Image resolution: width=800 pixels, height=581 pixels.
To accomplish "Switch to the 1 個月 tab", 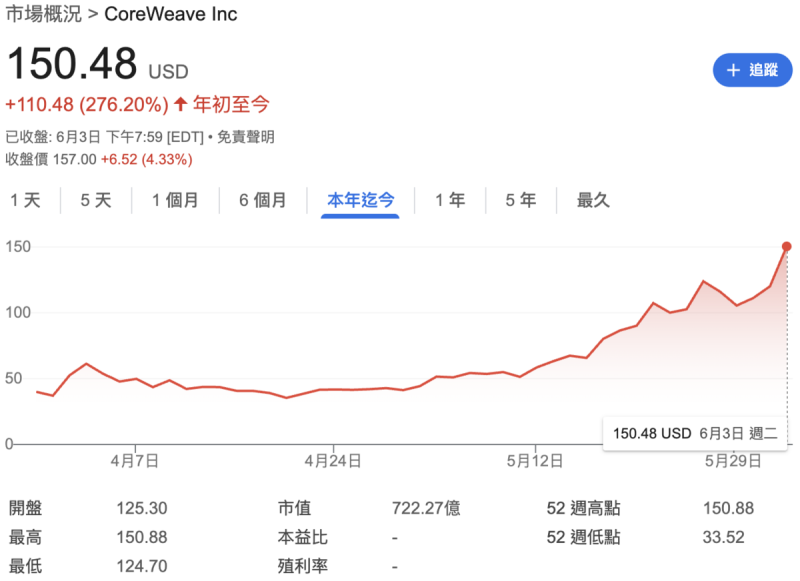I will [x=175, y=200].
